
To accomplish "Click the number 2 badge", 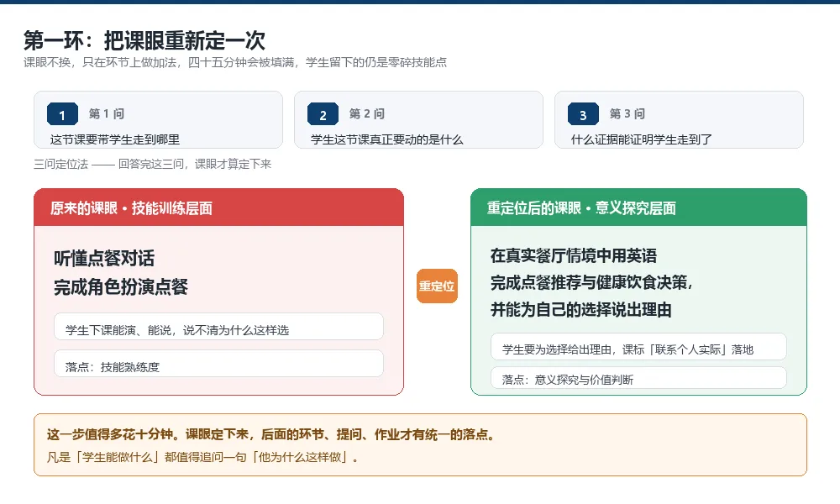I will 323,114.
